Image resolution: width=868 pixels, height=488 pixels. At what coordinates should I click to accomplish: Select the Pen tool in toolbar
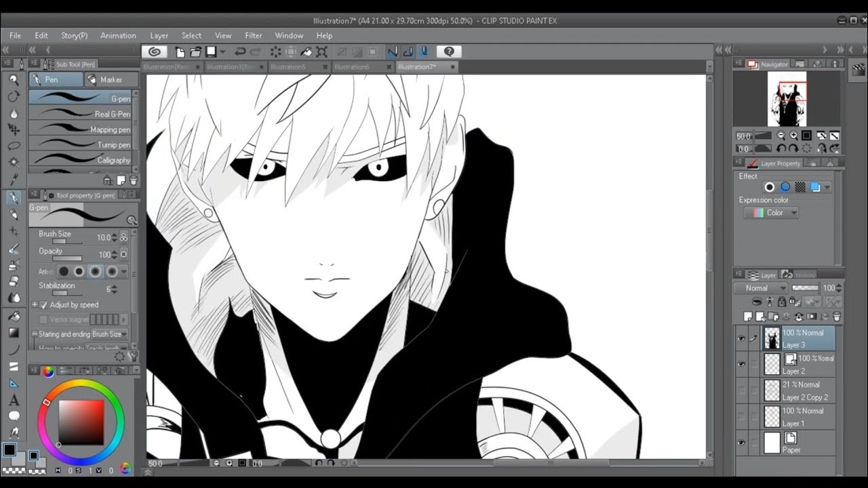point(14,198)
